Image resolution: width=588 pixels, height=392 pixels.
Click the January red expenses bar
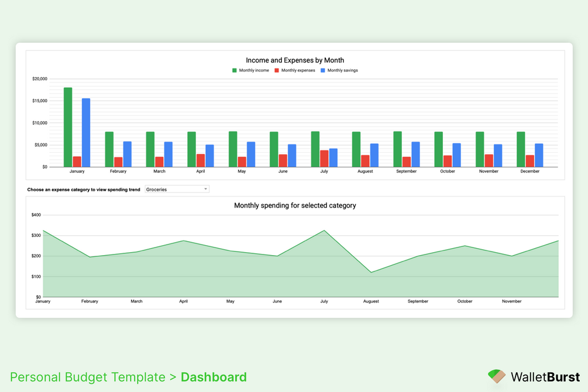77,161
